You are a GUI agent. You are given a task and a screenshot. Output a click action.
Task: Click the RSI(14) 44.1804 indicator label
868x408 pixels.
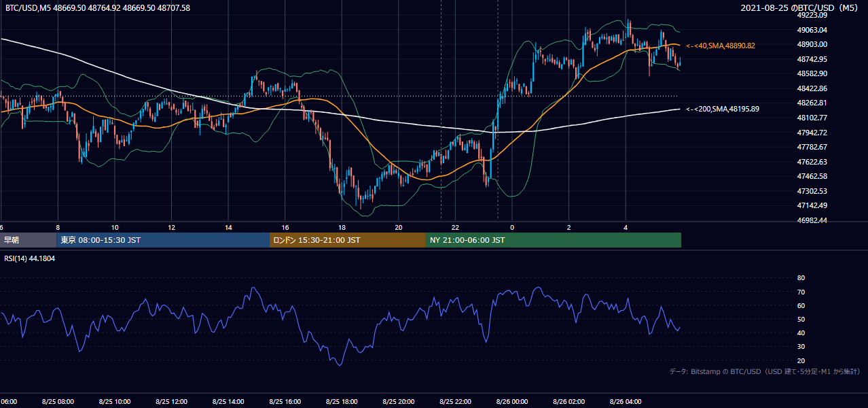click(30, 258)
